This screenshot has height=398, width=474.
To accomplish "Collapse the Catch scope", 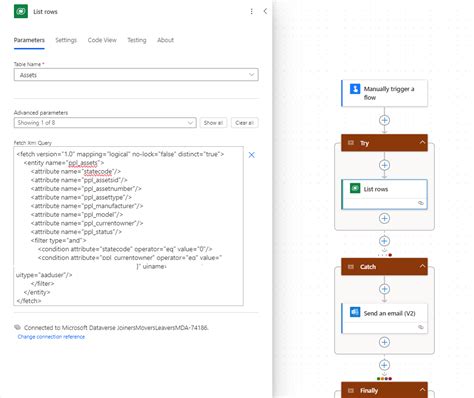I will coord(422,266).
